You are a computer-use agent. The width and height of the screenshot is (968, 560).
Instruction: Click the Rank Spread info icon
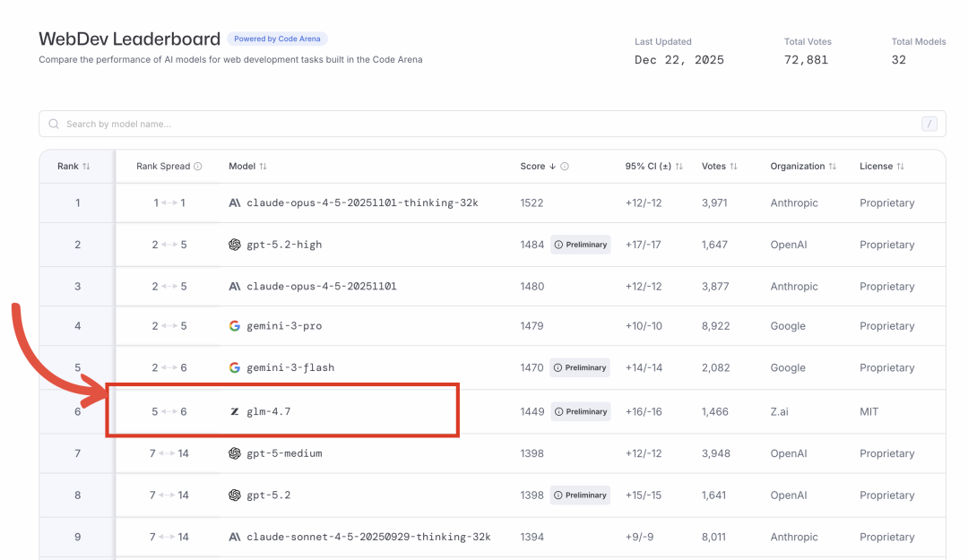pyautogui.click(x=197, y=166)
